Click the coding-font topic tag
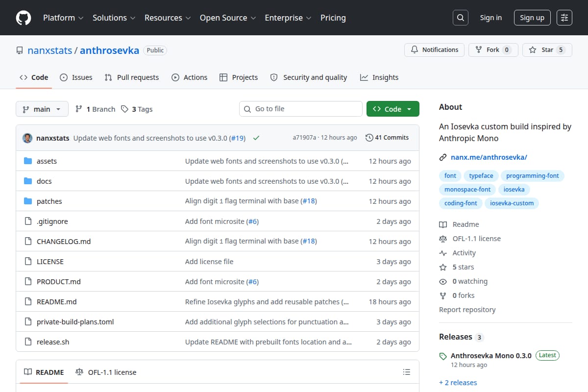The height and width of the screenshot is (392, 588). 461,203
